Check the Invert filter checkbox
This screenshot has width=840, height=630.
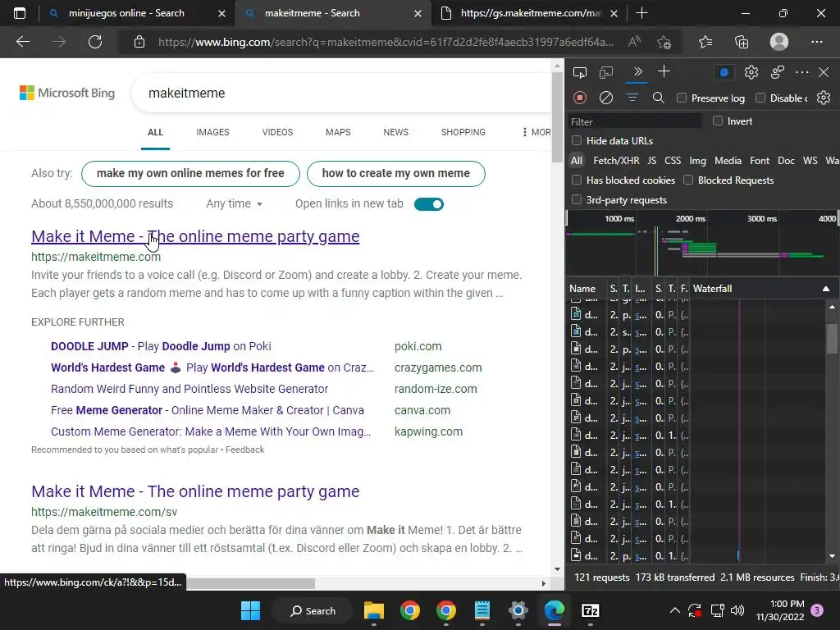(x=718, y=121)
